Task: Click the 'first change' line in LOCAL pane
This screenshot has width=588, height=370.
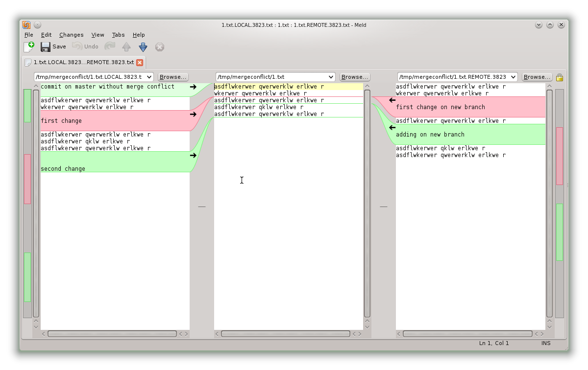Action: click(61, 121)
